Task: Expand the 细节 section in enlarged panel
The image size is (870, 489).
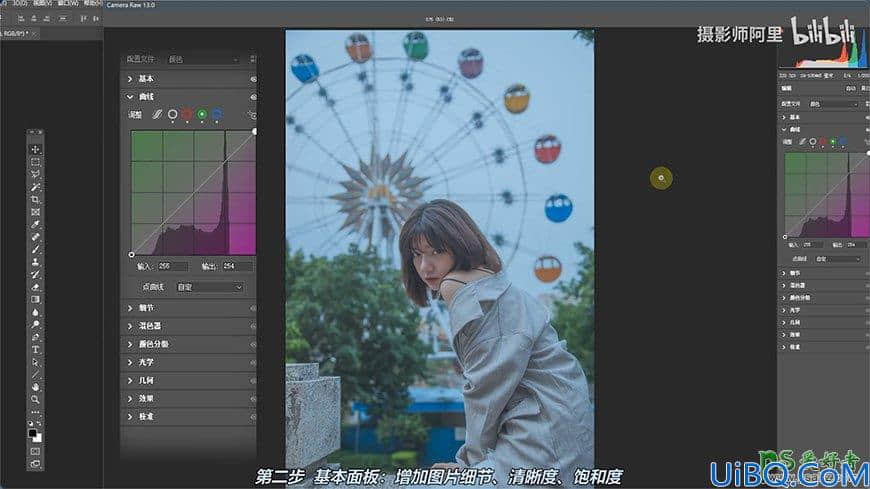Action: [x=130, y=308]
